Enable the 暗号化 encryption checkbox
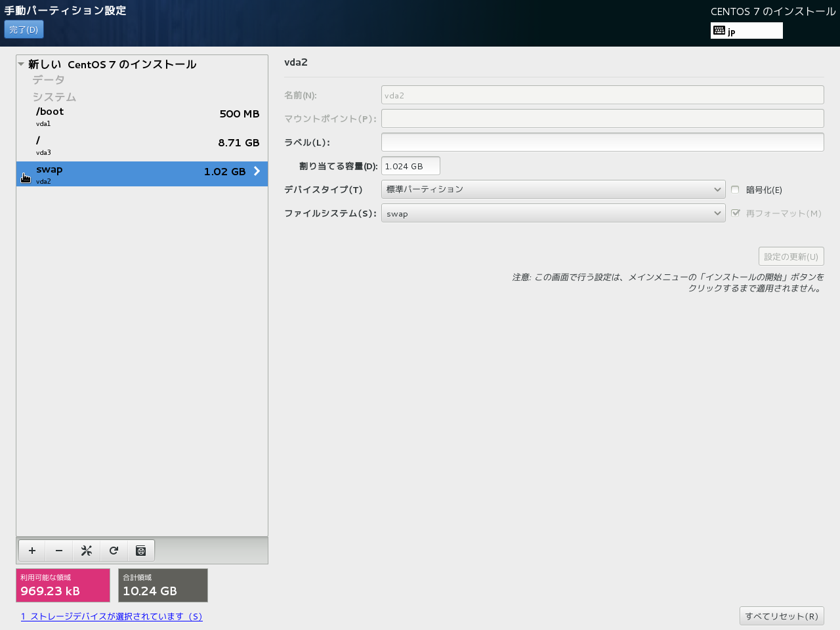 click(735, 190)
